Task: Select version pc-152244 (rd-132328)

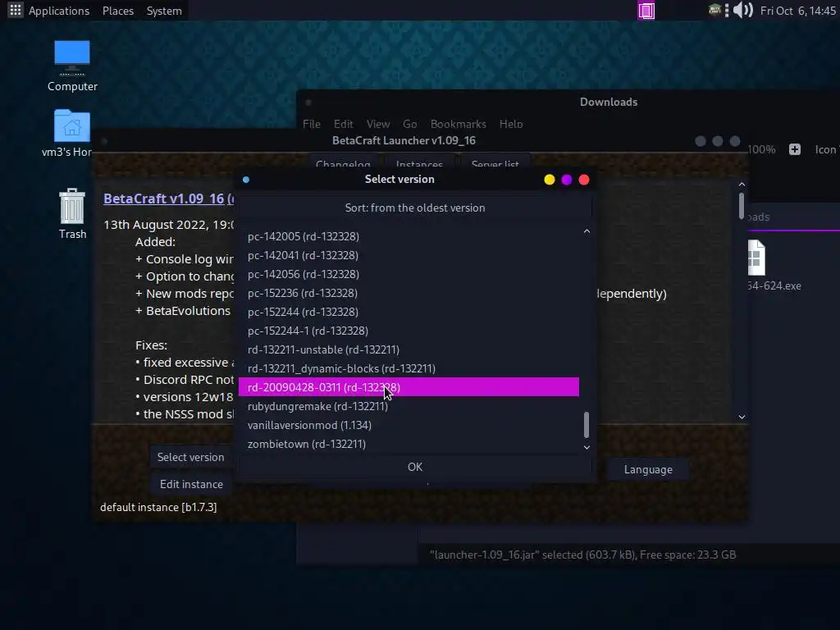Action: (409, 312)
